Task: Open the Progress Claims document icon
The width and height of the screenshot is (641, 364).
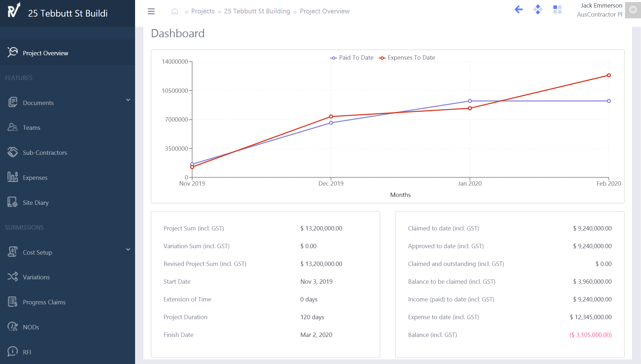Action: 12,302
